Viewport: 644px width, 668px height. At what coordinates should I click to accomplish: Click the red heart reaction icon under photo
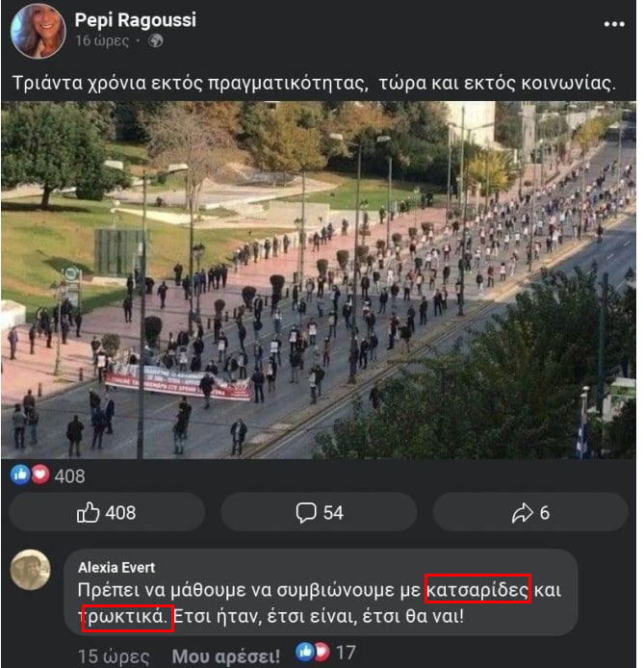(40, 475)
